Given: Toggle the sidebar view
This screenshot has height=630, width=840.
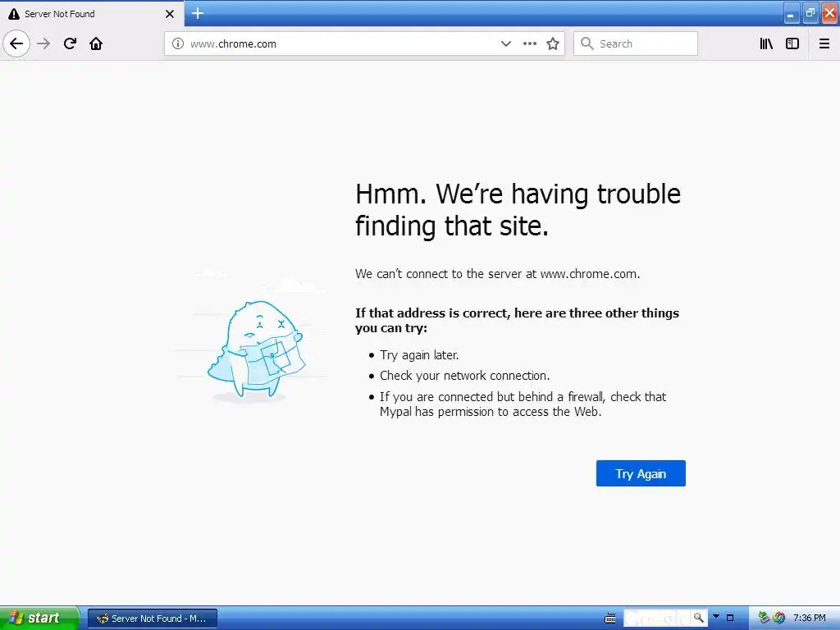Looking at the screenshot, I should (792, 43).
